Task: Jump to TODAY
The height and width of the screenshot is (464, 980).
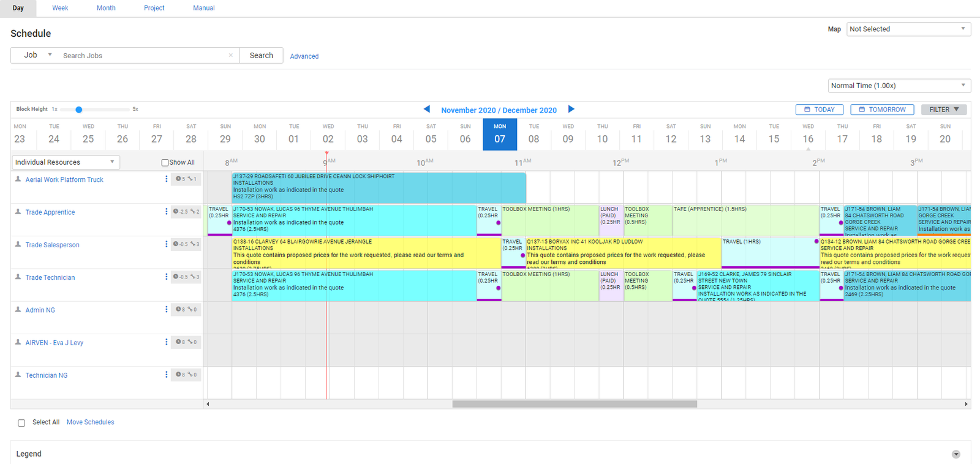Action: [820, 110]
